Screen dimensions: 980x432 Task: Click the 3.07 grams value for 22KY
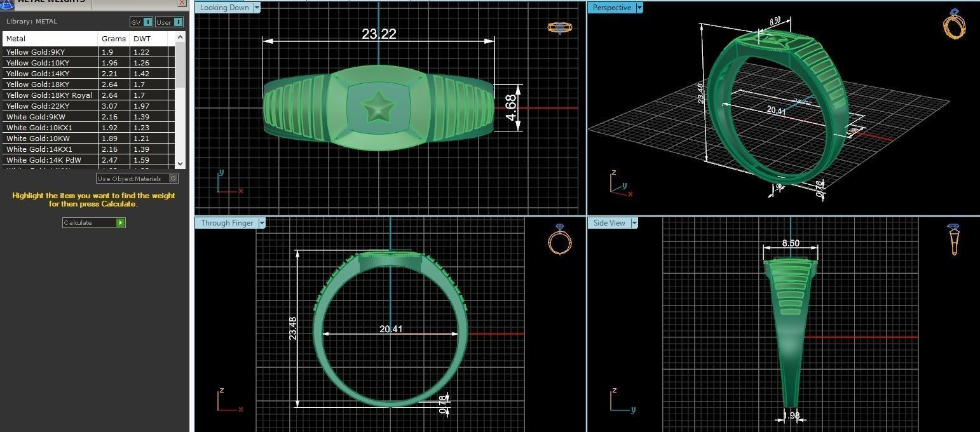point(109,106)
